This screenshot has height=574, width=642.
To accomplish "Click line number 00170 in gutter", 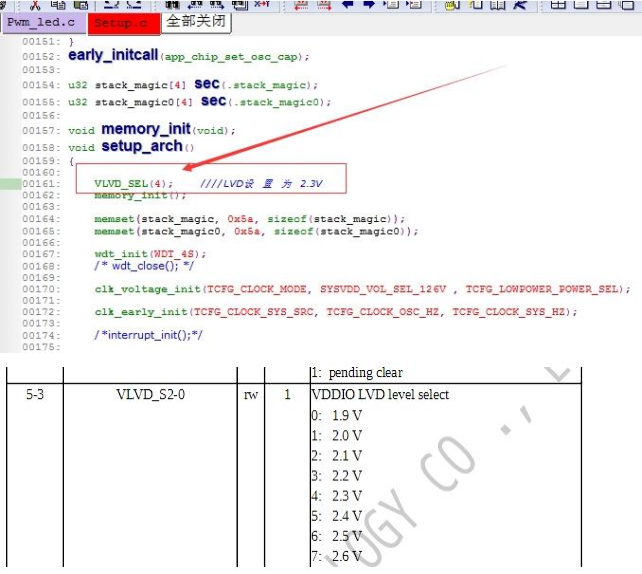I will (x=41, y=289).
